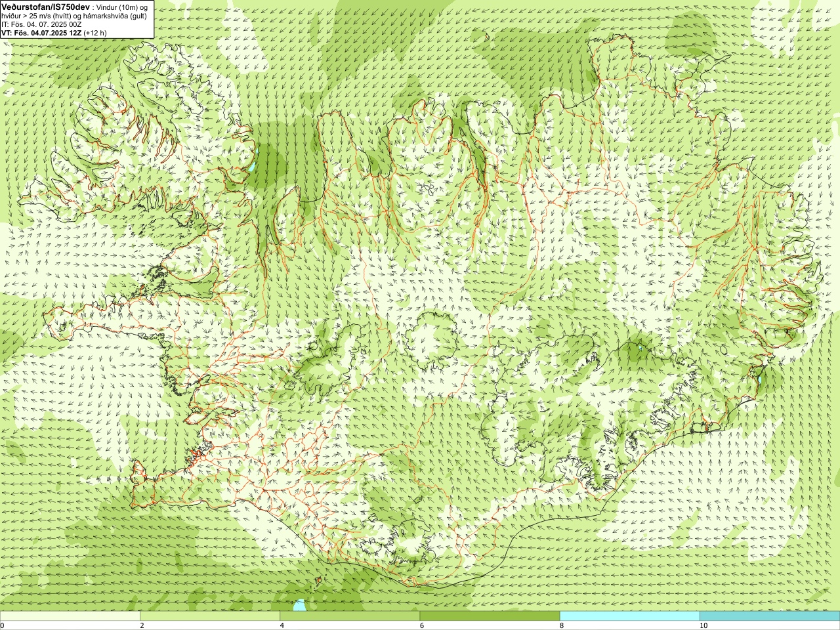Click the 4–6 m/s green legend swatch

point(350,616)
